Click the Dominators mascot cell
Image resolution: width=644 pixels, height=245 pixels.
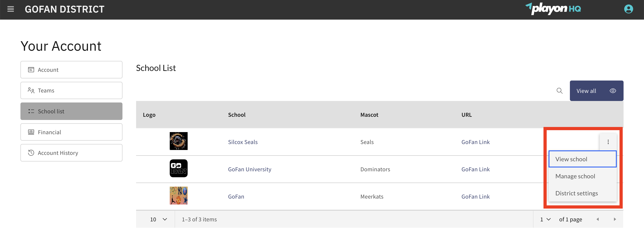coord(375,169)
